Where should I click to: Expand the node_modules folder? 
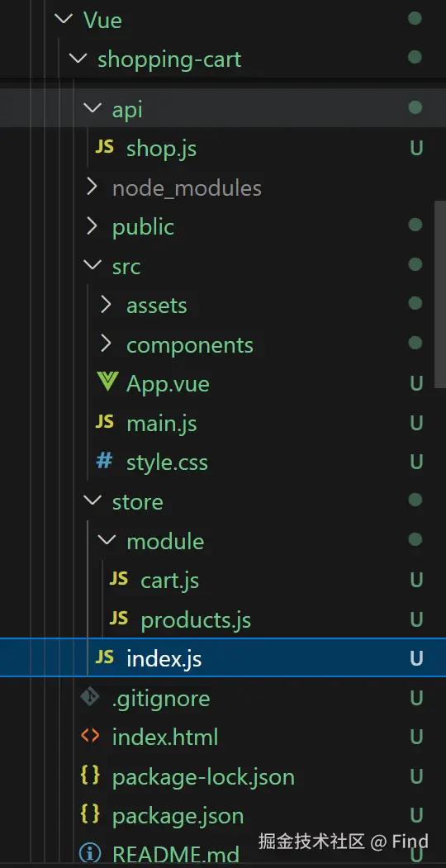pos(92,187)
